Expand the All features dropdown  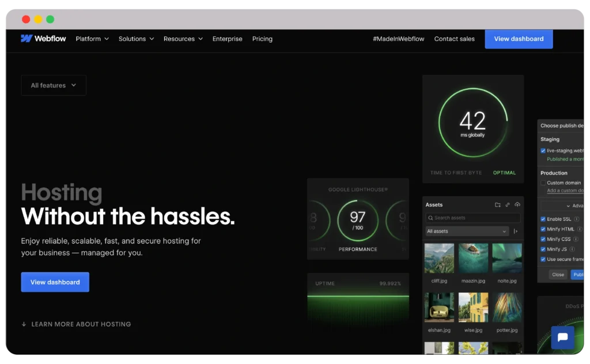pyautogui.click(x=54, y=85)
